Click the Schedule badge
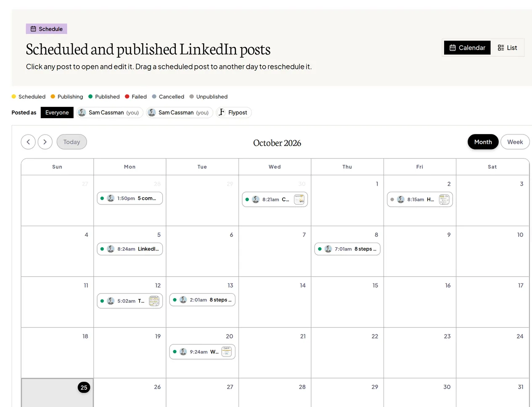Image resolution: width=532 pixels, height=407 pixels. (x=46, y=29)
